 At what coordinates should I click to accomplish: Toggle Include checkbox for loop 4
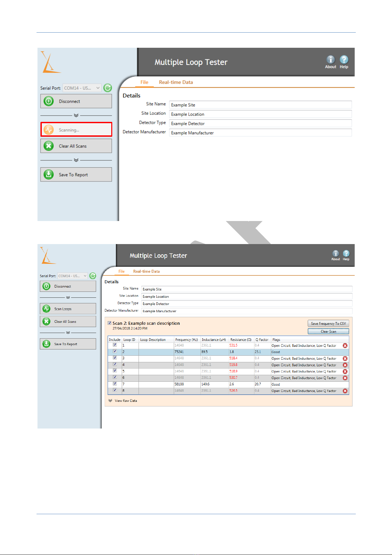[x=115, y=364]
